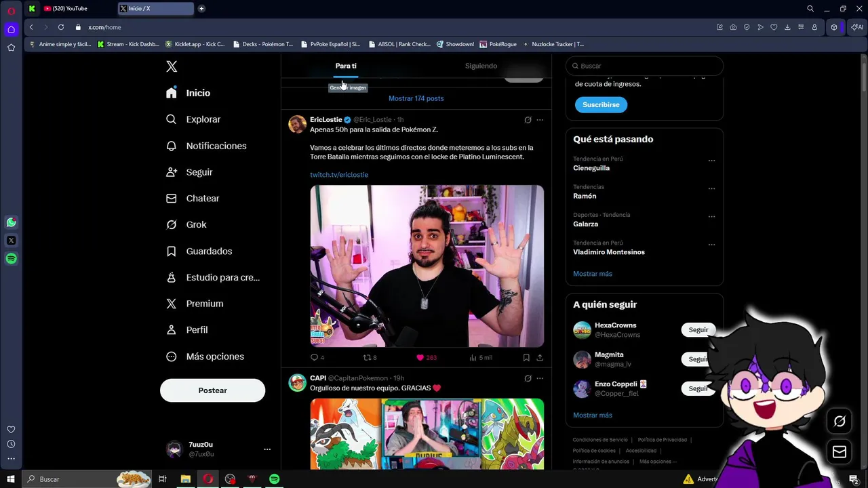The image size is (868, 488).
Task: Click the Suscribirse button
Action: [601, 104]
